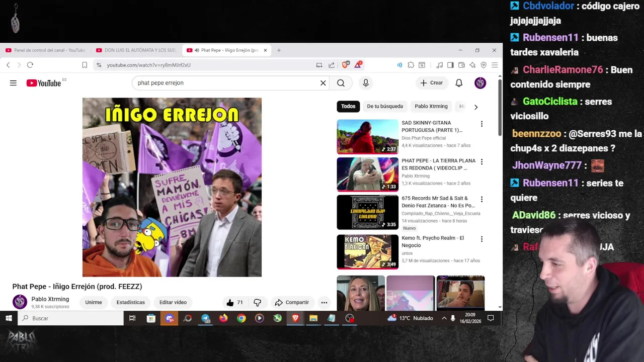Open new browser tab with plus

(279, 50)
